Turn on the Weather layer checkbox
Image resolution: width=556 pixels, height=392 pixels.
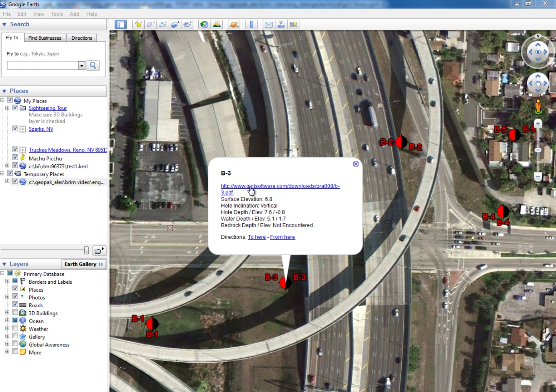(15, 328)
